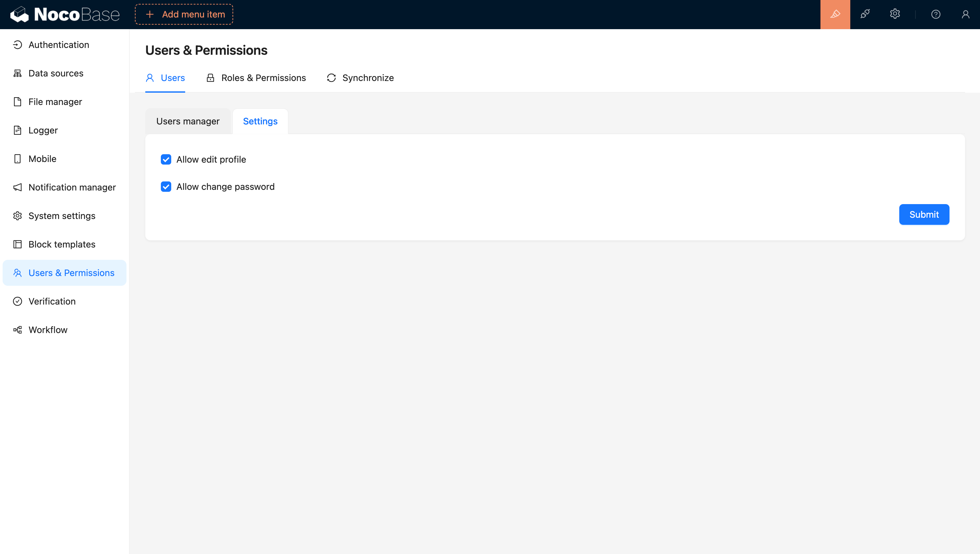Toggle Allow change password checkbox
980x554 pixels.
[x=166, y=187]
